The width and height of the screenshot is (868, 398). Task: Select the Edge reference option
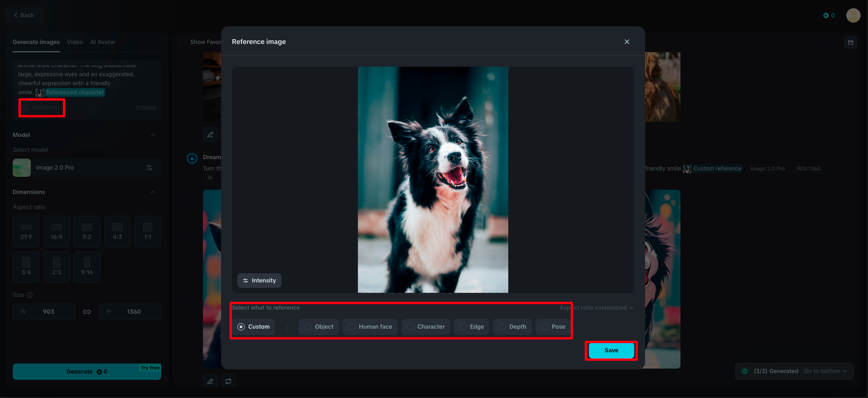tap(472, 327)
